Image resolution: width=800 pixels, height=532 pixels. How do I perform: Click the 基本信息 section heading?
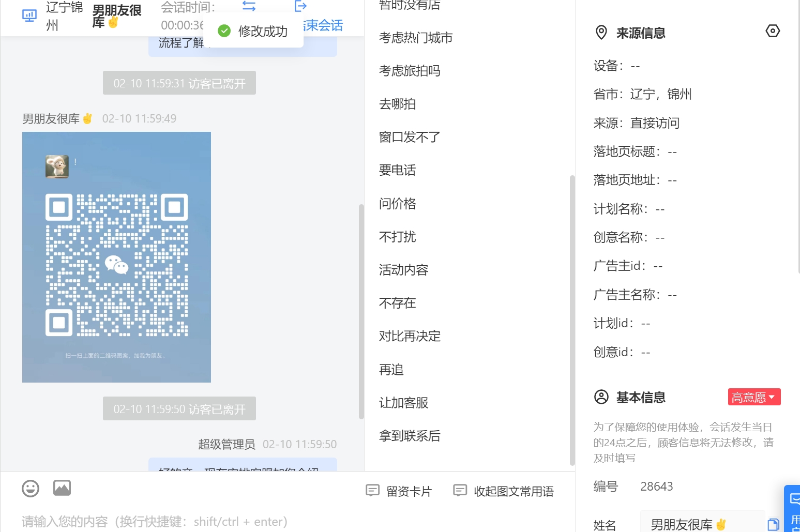[x=641, y=398]
